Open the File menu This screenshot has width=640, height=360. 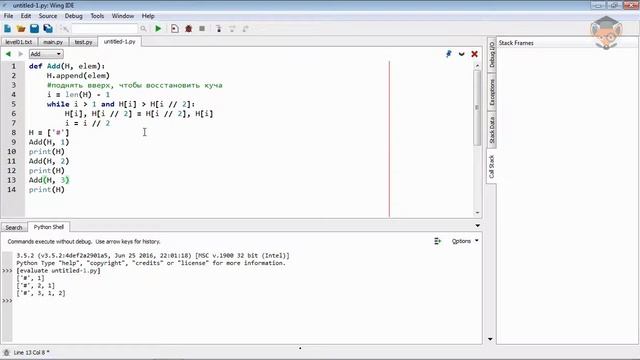click(9, 16)
